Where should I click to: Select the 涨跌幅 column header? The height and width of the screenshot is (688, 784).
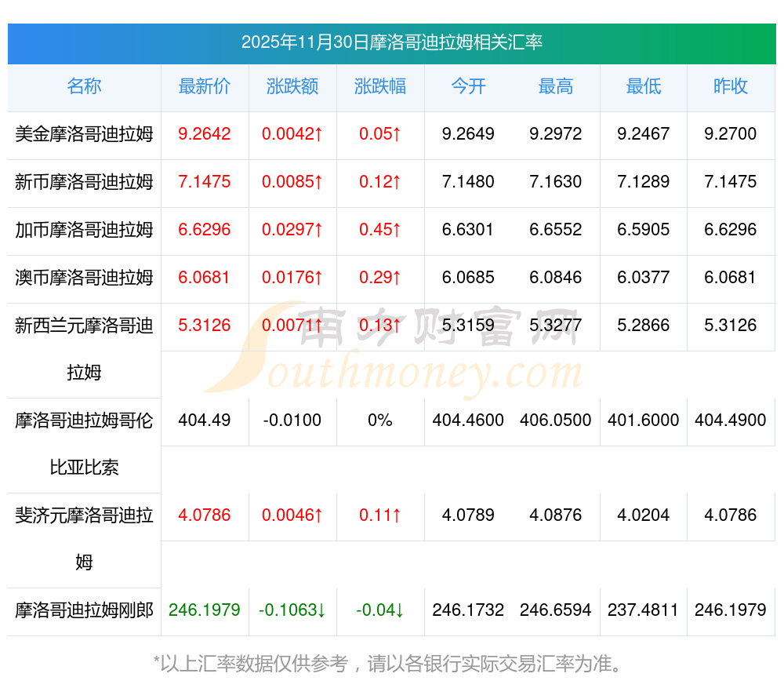pos(380,87)
